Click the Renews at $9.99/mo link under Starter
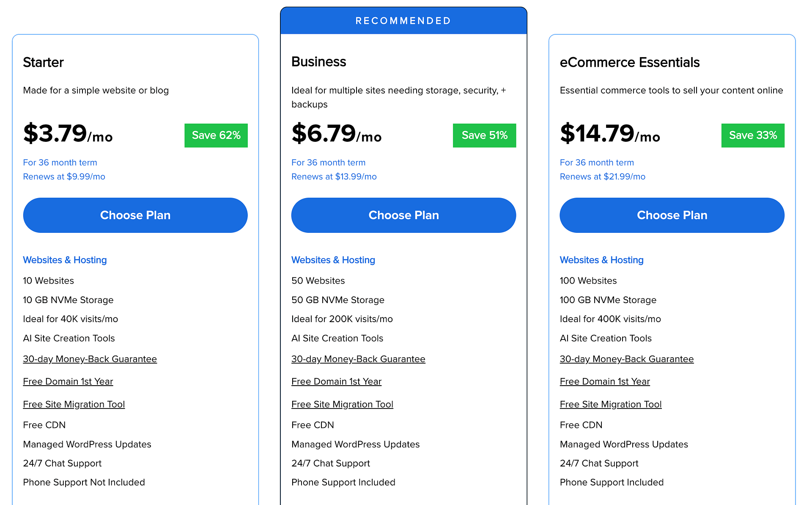Screen dimensions: 812x505 click(x=64, y=177)
